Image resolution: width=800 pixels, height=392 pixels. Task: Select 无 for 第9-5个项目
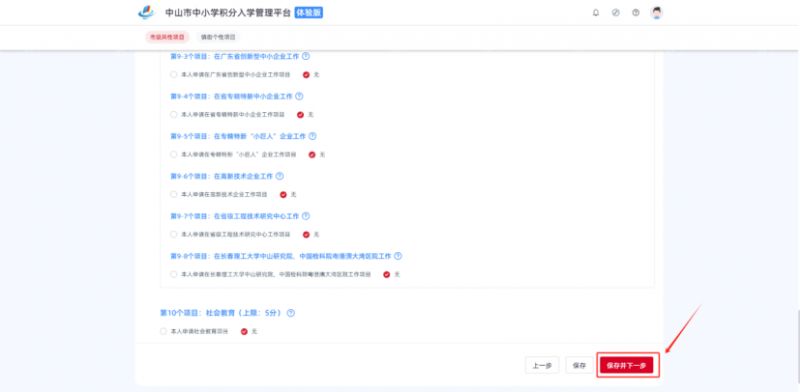click(x=312, y=154)
